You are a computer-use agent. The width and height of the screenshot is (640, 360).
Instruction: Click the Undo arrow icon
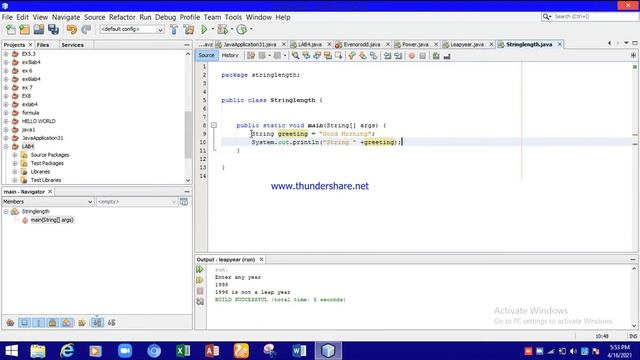(72, 29)
